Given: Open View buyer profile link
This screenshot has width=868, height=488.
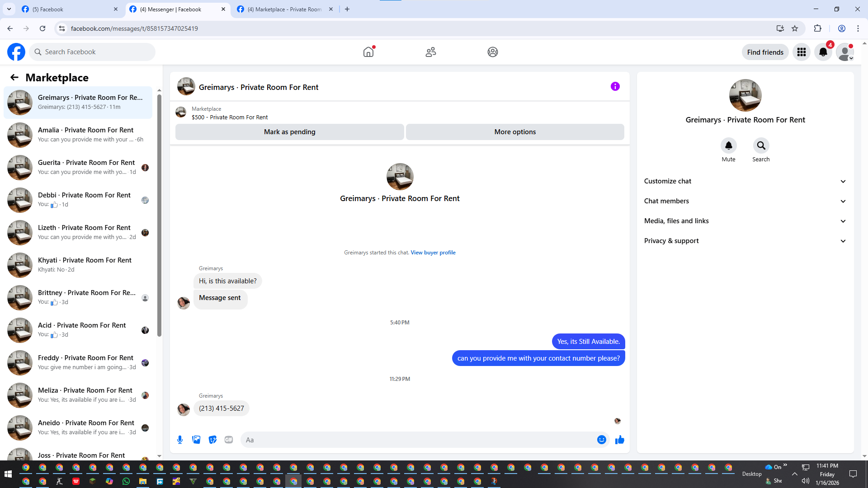Looking at the screenshot, I should tap(433, 253).
